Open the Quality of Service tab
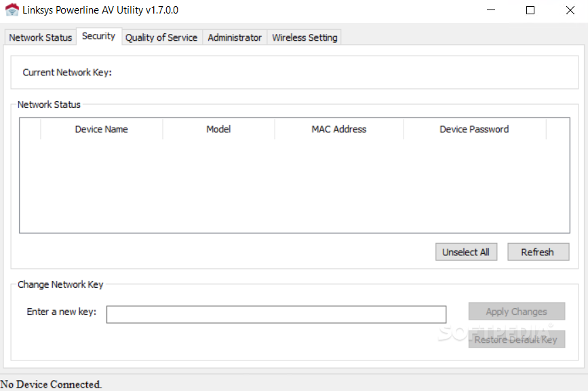588x391 pixels. tap(161, 37)
